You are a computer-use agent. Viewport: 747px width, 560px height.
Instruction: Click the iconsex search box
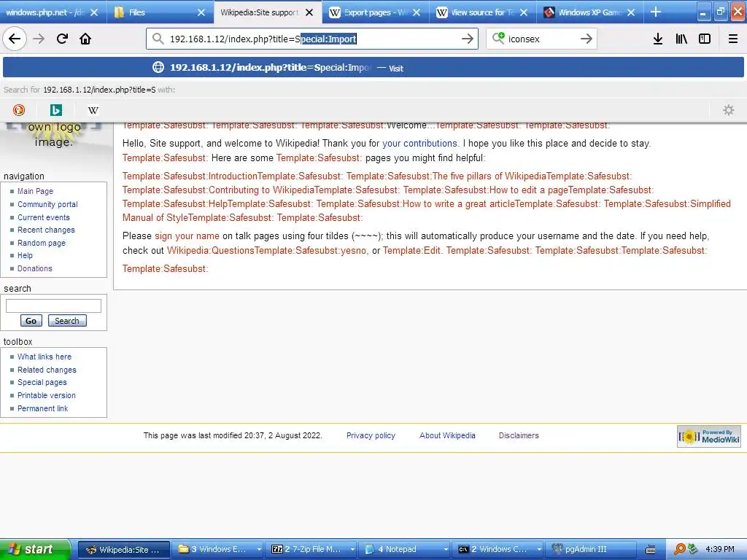tap(542, 39)
